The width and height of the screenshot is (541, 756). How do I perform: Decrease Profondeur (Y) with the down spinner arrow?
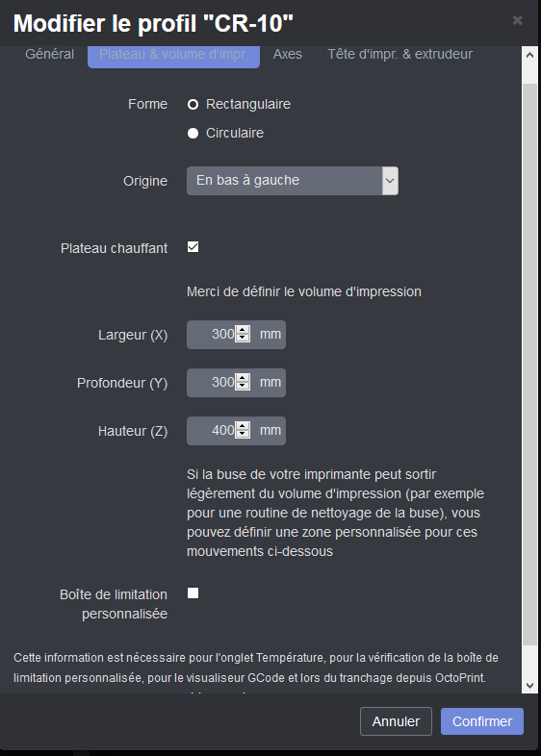pyautogui.click(x=243, y=387)
